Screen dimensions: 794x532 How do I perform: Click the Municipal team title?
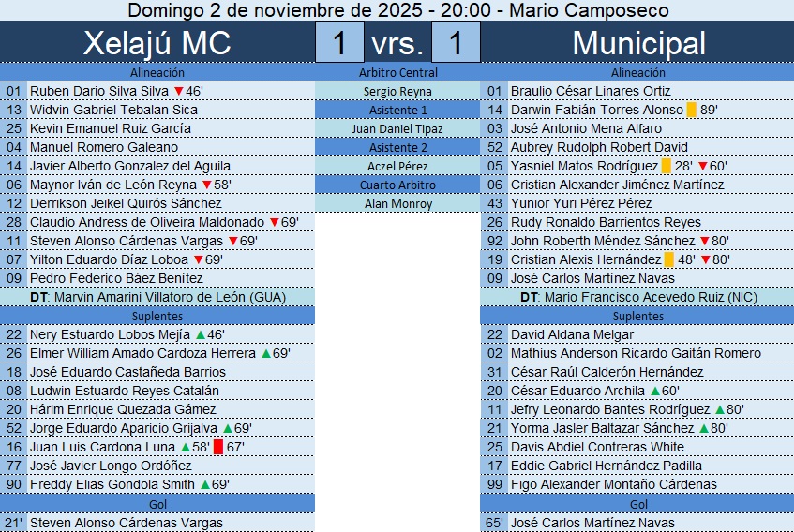pos(638,43)
